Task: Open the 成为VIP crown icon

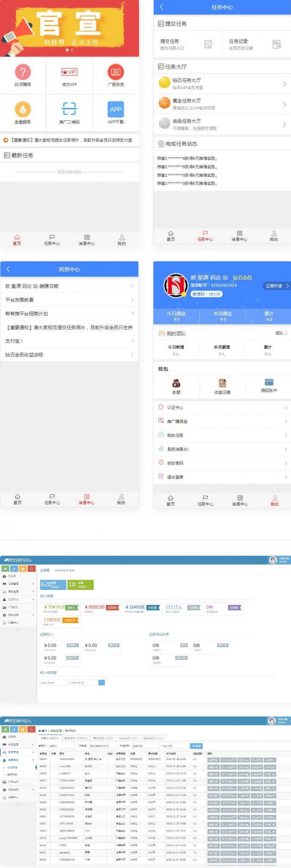Action: [x=69, y=72]
